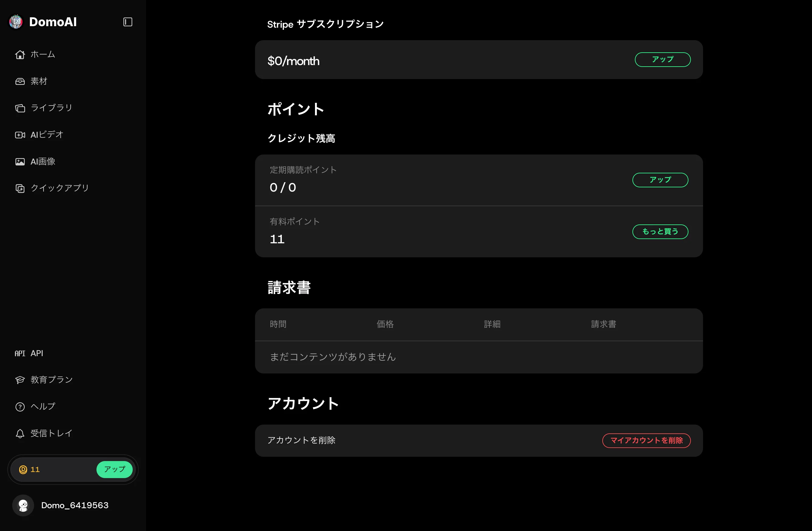812x531 pixels.
Task: Open the user avatar profile picture
Action: click(23, 505)
